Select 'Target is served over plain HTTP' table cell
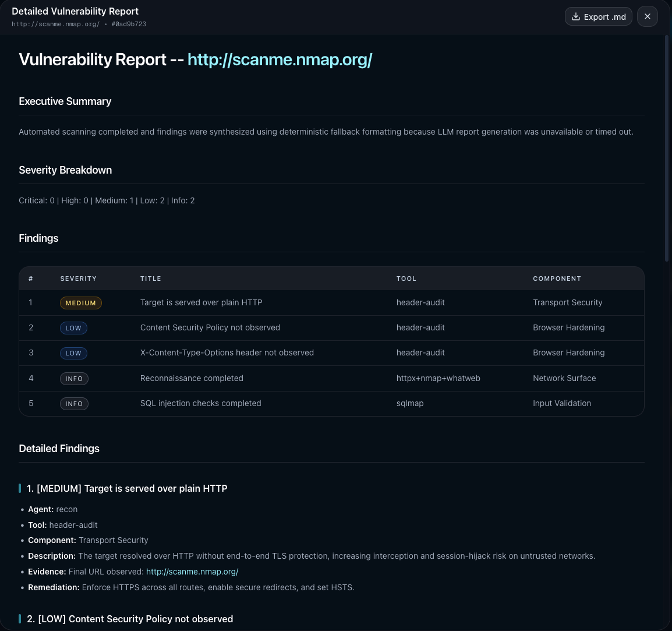The image size is (672, 631). (201, 302)
